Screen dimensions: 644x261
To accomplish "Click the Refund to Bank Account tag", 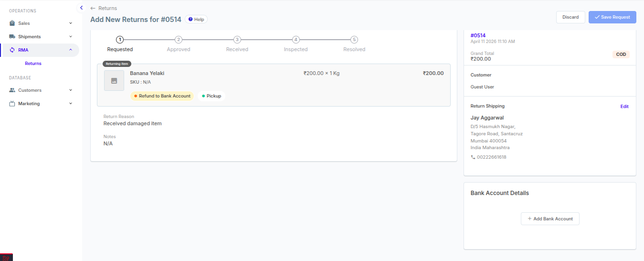I will point(162,96).
